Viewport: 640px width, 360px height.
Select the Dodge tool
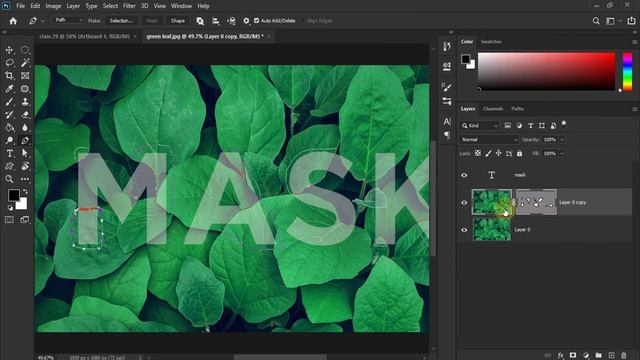(9, 140)
